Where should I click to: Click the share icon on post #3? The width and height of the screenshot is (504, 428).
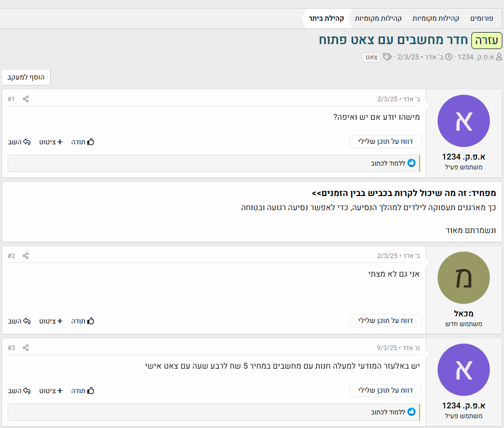(26, 347)
